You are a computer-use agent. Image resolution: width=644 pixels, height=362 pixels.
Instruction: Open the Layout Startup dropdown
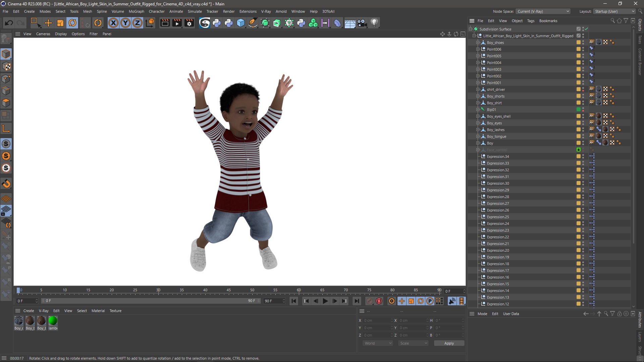pyautogui.click(x=614, y=11)
